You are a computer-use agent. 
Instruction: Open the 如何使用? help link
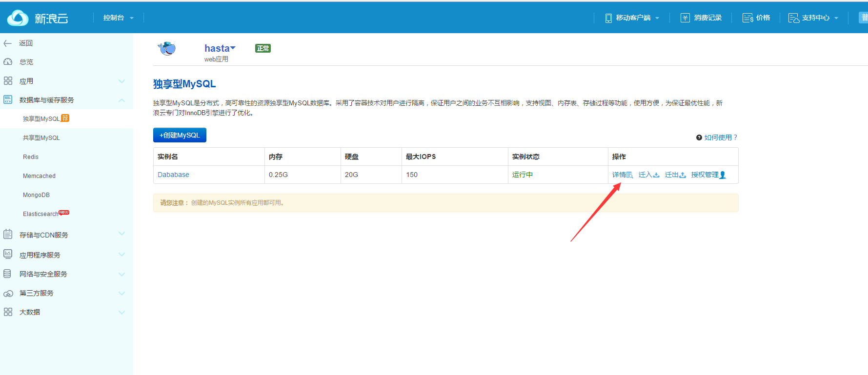(721, 138)
